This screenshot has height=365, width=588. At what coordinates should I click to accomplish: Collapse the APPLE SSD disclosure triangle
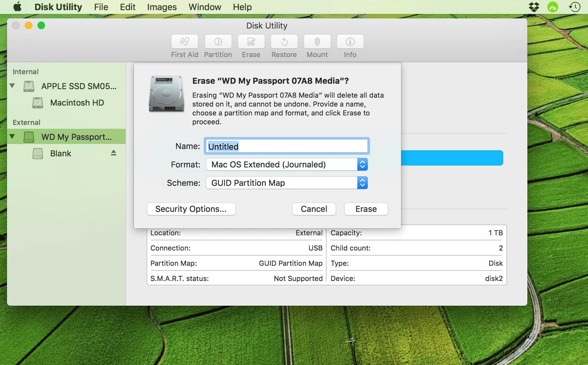click(12, 86)
